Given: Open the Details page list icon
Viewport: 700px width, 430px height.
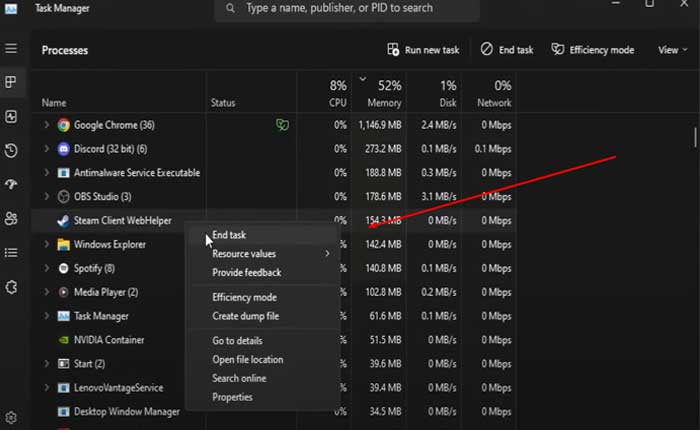Looking at the screenshot, I should pyautogui.click(x=11, y=252).
